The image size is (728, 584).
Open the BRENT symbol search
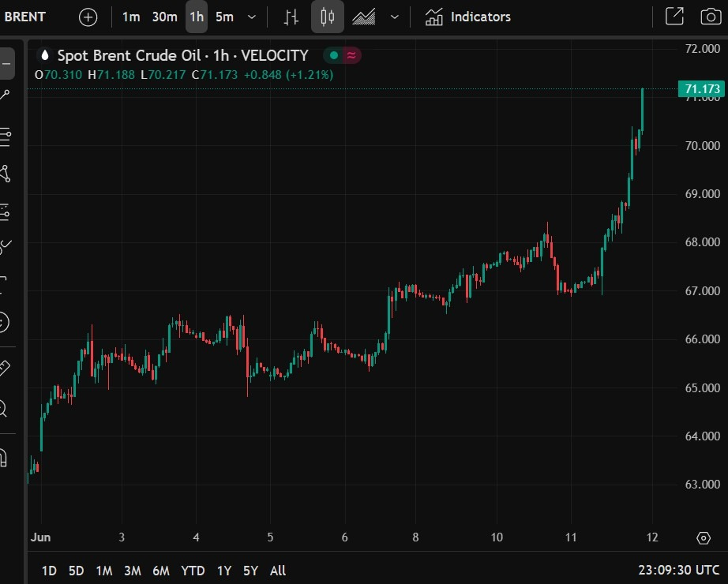click(x=25, y=17)
